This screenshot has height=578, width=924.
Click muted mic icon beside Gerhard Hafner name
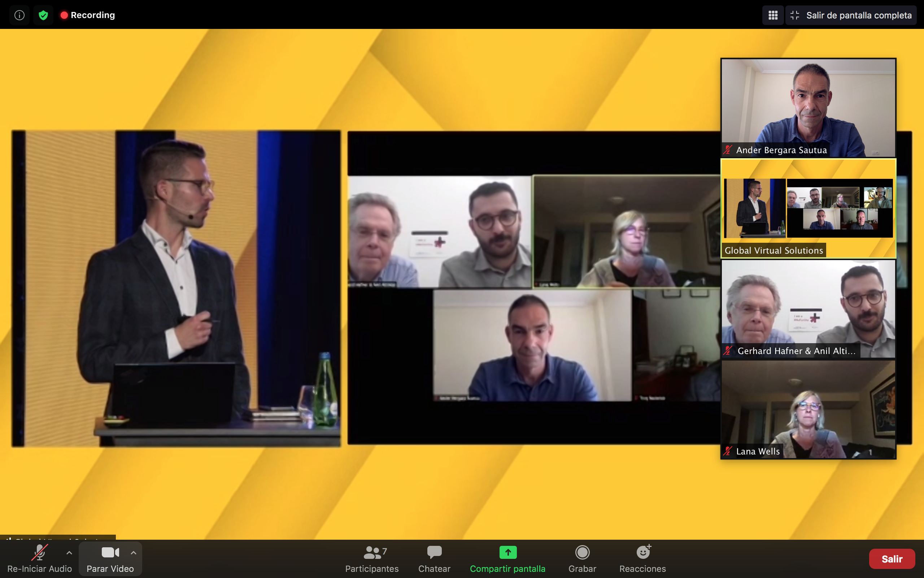click(x=728, y=350)
